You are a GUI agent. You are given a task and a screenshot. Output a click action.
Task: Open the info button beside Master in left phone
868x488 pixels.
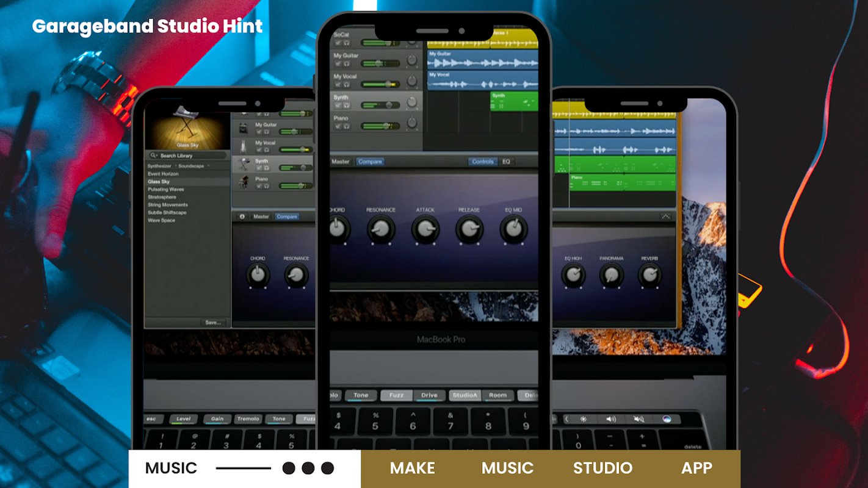coord(242,217)
